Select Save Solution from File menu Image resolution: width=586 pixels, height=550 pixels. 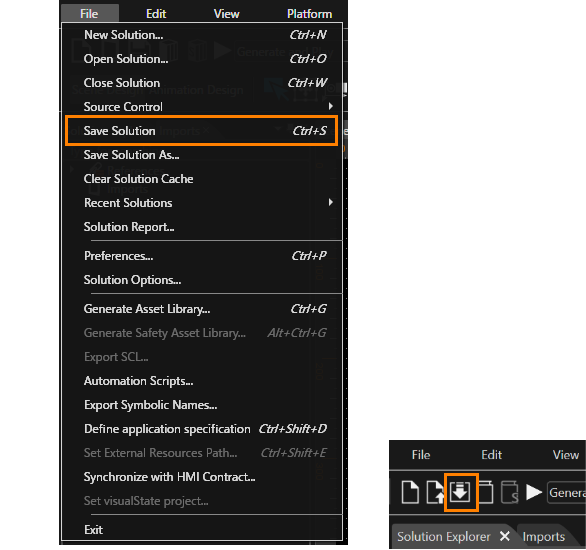[202, 130]
